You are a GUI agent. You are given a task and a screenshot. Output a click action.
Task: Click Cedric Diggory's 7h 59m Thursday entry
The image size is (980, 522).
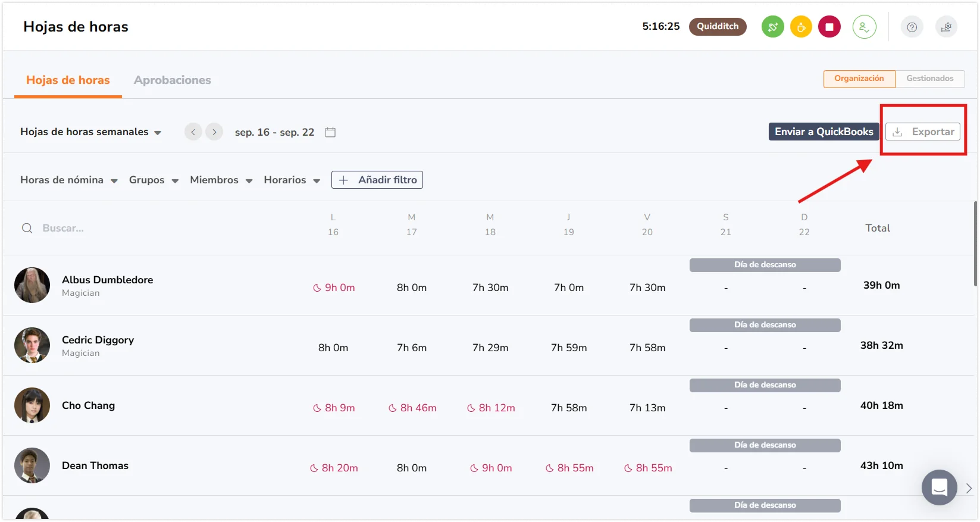click(569, 348)
